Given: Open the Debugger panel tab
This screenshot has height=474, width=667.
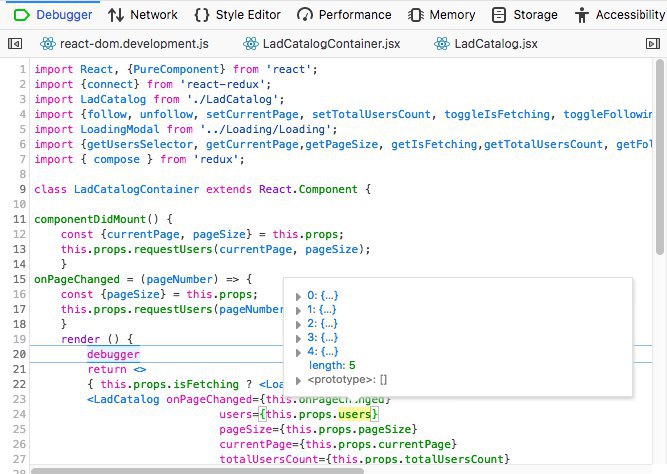Looking at the screenshot, I should (53, 15).
